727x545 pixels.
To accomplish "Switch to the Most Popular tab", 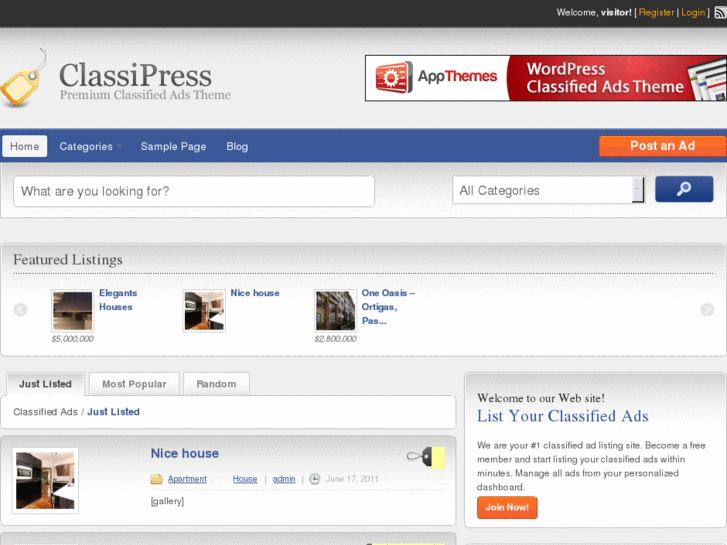I will 134,384.
